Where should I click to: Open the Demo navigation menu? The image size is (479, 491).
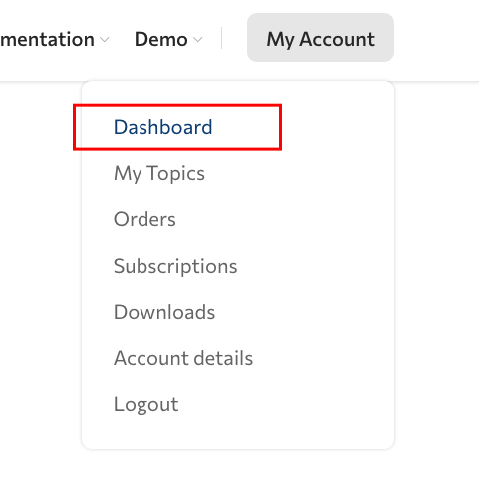(x=168, y=39)
